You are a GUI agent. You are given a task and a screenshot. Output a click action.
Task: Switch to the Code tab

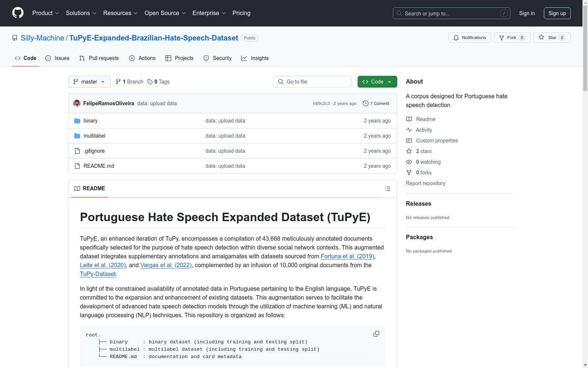[26, 58]
